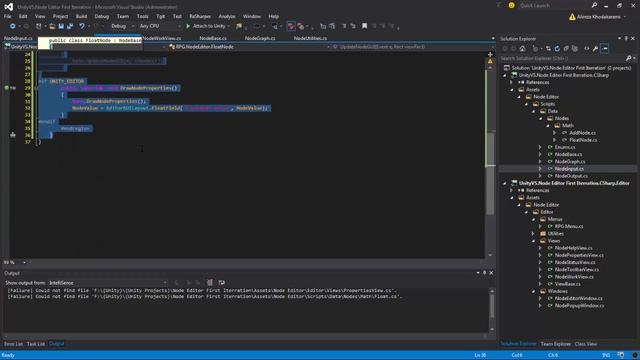Image resolution: width=640 pixels, height=360 pixels.
Task: Switch to the NodeUtilities.cs tab
Action: coord(310,38)
